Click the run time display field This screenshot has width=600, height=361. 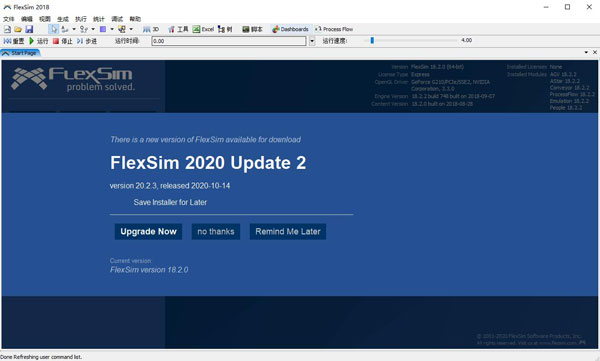(229, 41)
